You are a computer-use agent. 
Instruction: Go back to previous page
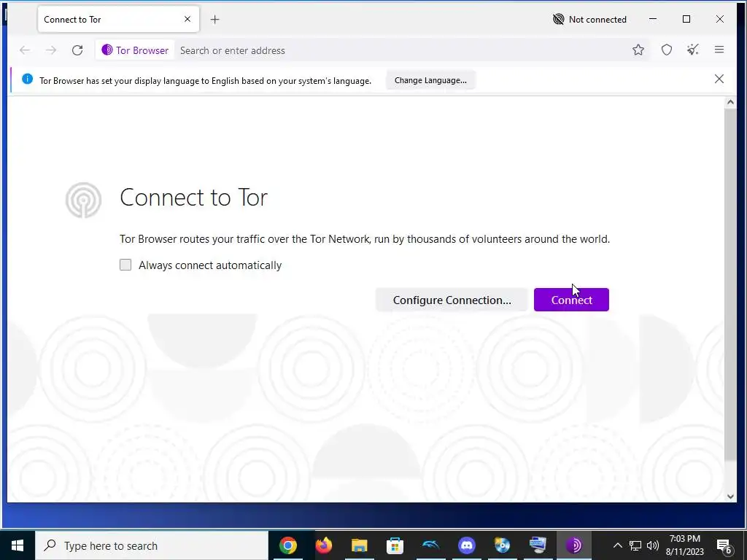[x=25, y=50]
